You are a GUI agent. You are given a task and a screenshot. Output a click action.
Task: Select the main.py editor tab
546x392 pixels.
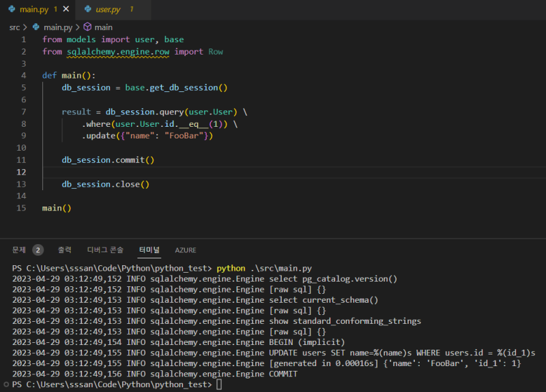tap(33, 10)
